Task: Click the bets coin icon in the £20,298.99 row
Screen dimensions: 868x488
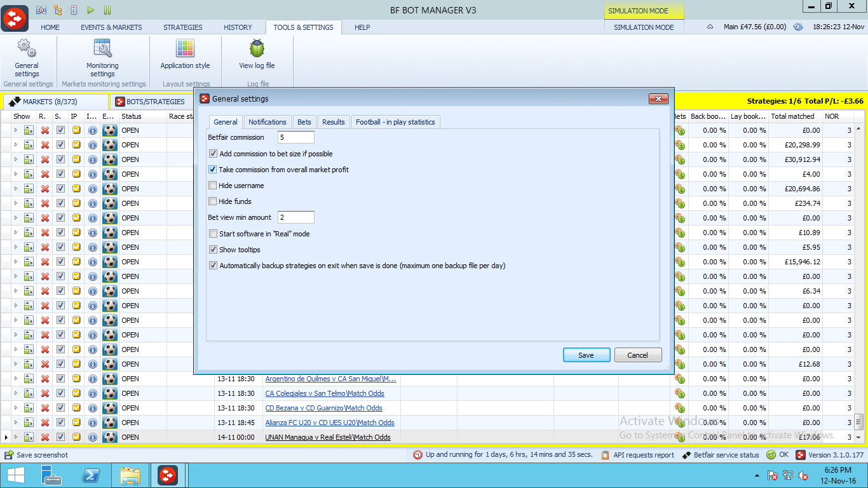Action: coord(680,145)
